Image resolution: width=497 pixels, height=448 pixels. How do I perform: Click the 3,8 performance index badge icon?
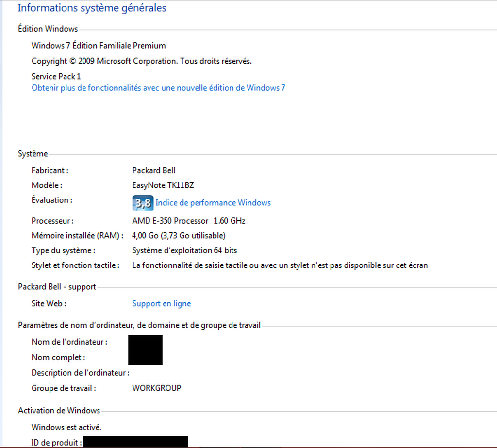[143, 203]
